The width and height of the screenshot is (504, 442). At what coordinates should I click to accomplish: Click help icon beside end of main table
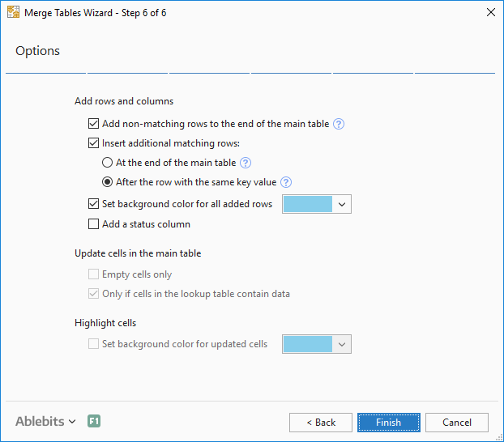[x=246, y=163]
